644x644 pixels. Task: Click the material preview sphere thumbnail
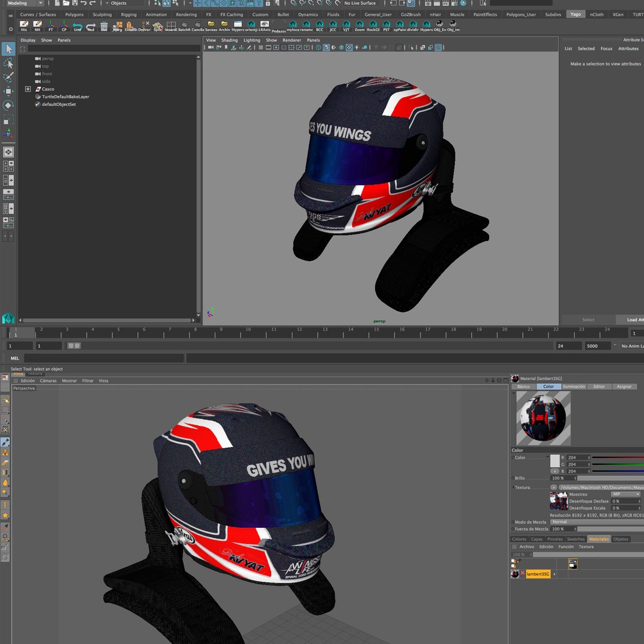point(543,418)
